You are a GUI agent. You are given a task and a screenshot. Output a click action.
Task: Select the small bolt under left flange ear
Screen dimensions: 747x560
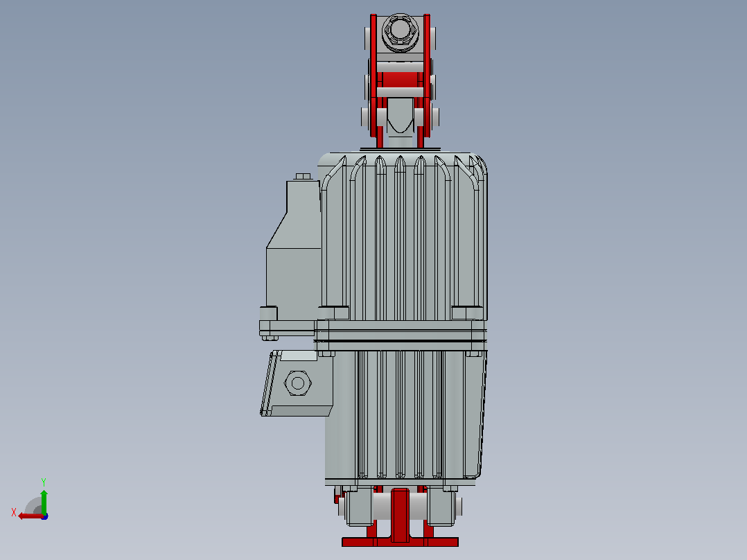270,338
